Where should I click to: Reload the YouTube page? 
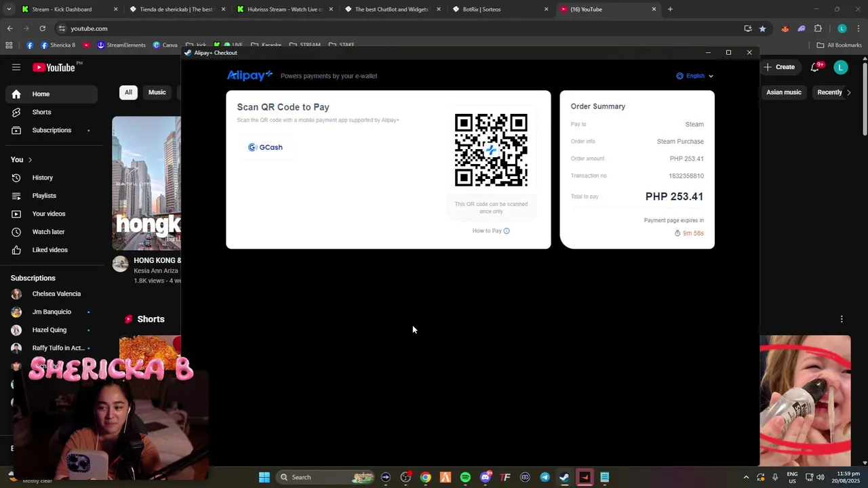(x=42, y=28)
